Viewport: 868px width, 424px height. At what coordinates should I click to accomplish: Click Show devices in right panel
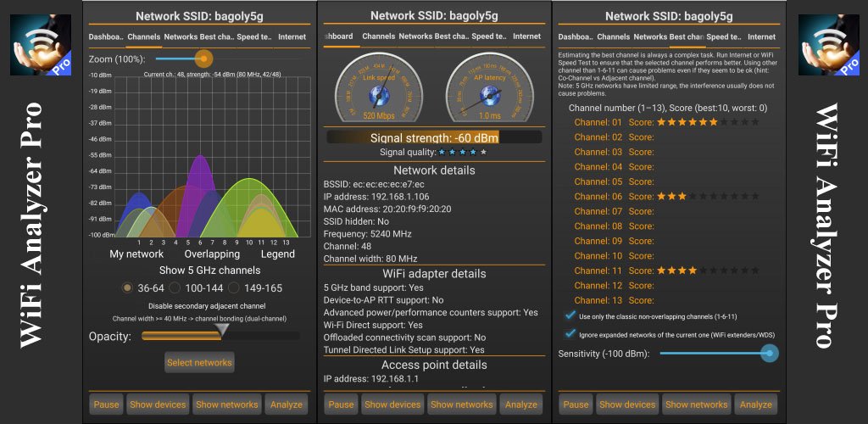pos(627,404)
